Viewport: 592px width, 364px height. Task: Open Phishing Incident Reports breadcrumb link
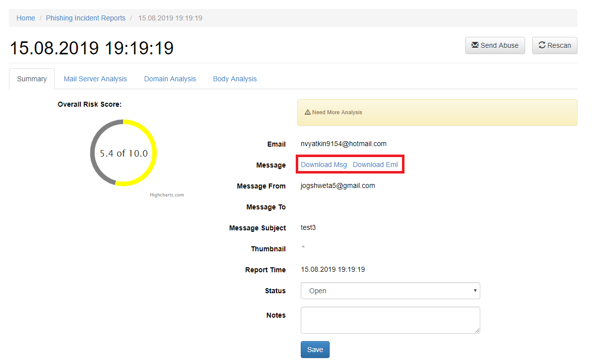pos(86,18)
